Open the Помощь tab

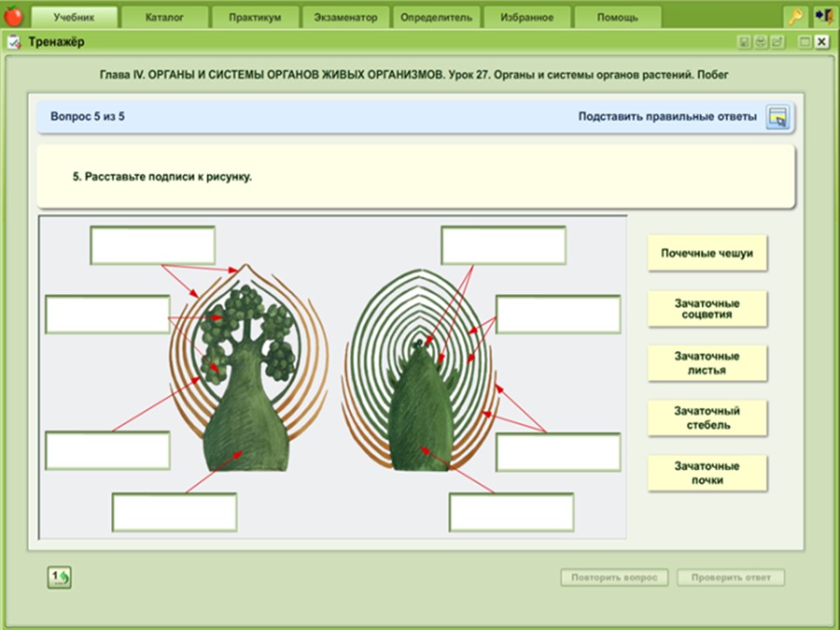click(x=617, y=17)
